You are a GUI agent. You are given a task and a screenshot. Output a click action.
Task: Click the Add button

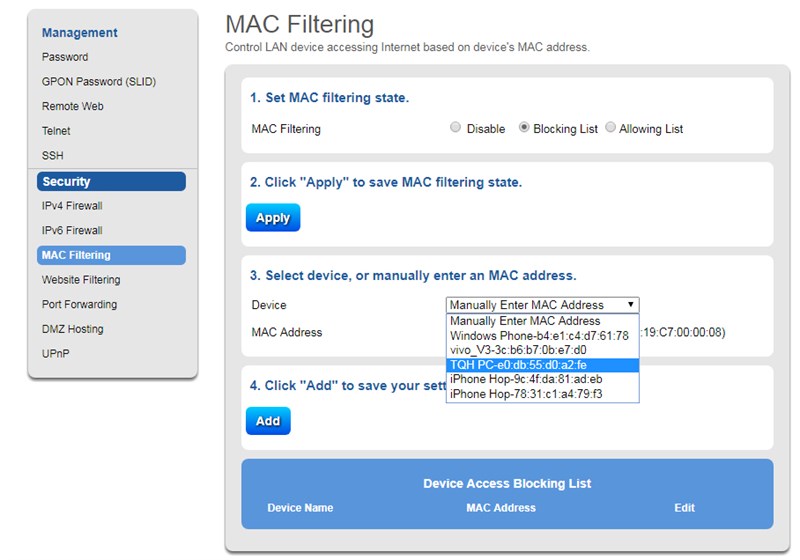click(x=268, y=421)
